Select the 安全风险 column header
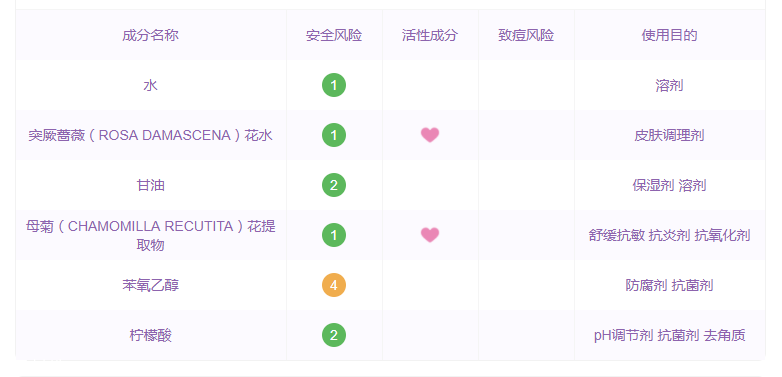 point(334,35)
